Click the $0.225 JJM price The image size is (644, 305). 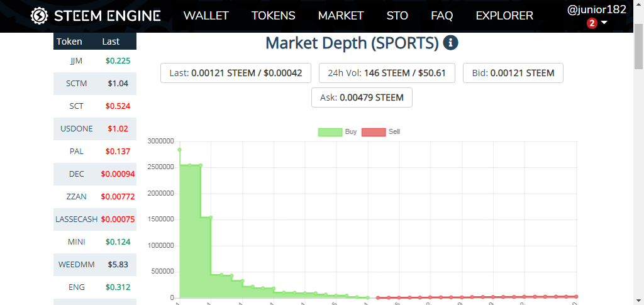[x=118, y=61]
